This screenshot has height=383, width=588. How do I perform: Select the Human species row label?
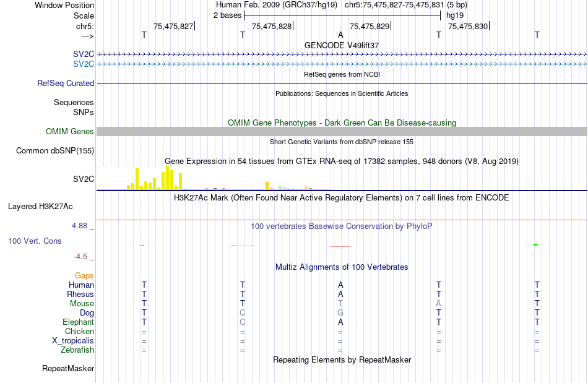click(x=81, y=285)
